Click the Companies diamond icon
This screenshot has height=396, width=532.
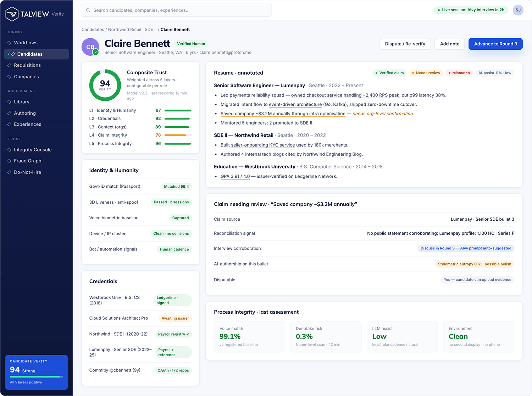[x=9, y=77]
